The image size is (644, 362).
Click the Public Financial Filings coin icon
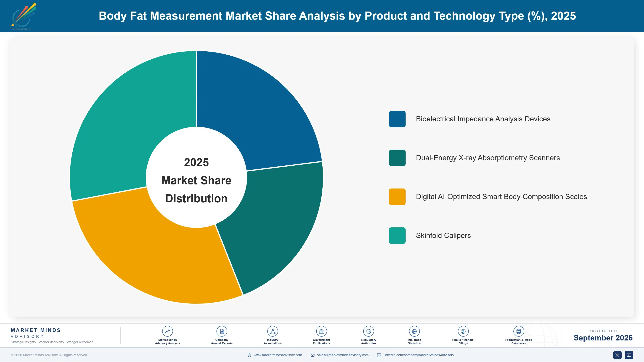click(463, 331)
